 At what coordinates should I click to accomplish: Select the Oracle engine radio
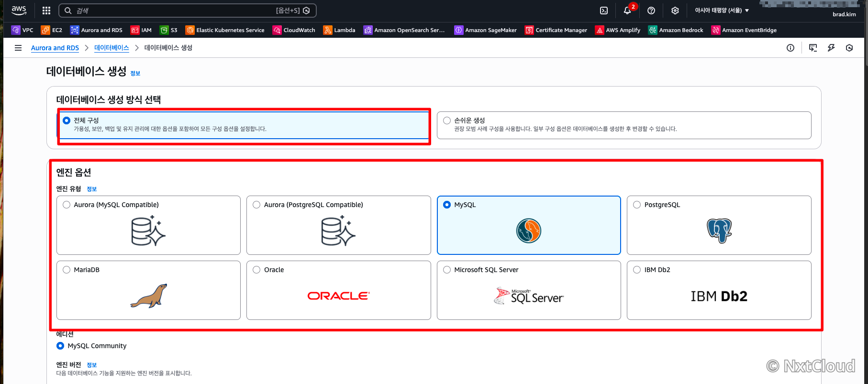pos(256,270)
